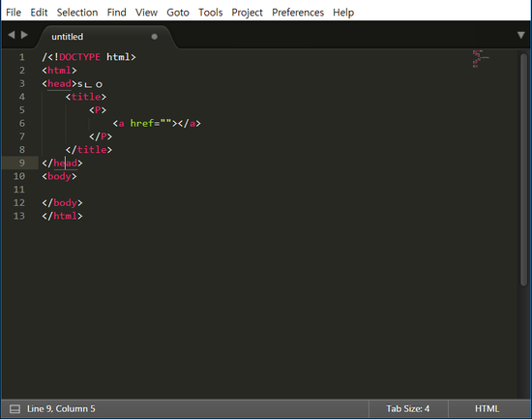This screenshot has height=419, width=532.
Task: Click the vertical scrollbar
Action: tap(524, 169)
